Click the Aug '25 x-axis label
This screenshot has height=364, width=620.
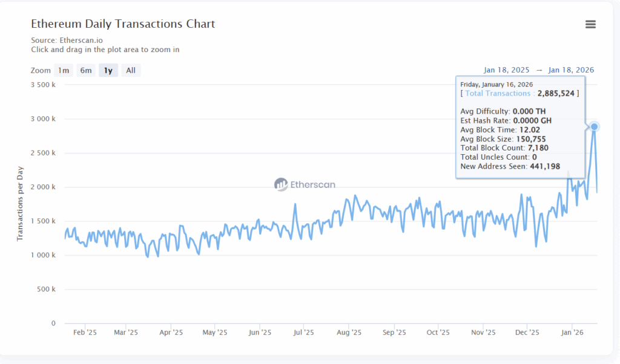pos(349,333)
